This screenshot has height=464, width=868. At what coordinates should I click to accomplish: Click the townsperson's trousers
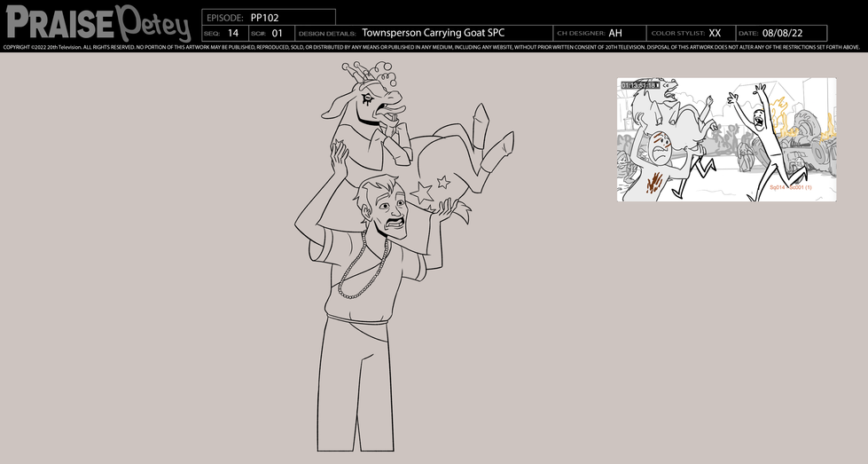pos(356,384)
